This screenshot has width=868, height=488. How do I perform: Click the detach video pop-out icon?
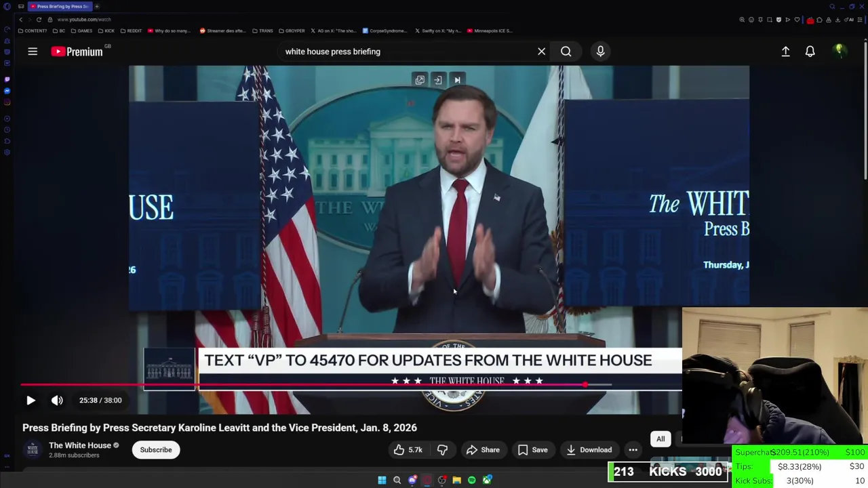click(420, 80)
